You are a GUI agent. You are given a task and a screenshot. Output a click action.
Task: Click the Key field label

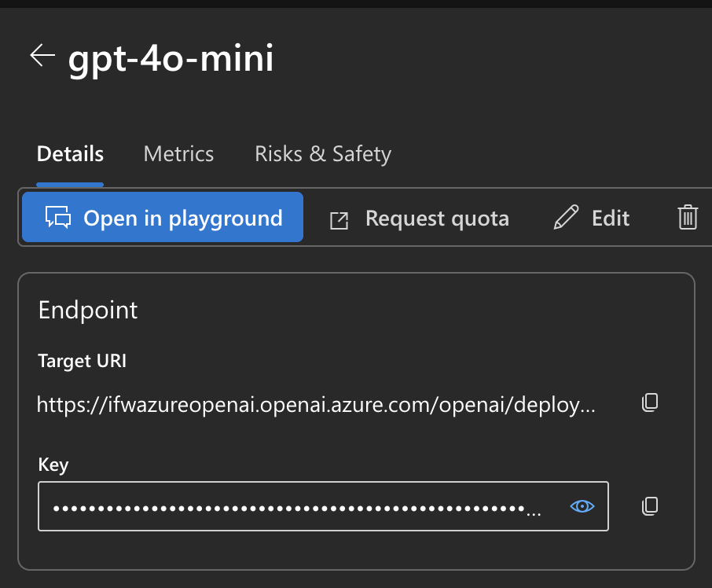point(53,465)
